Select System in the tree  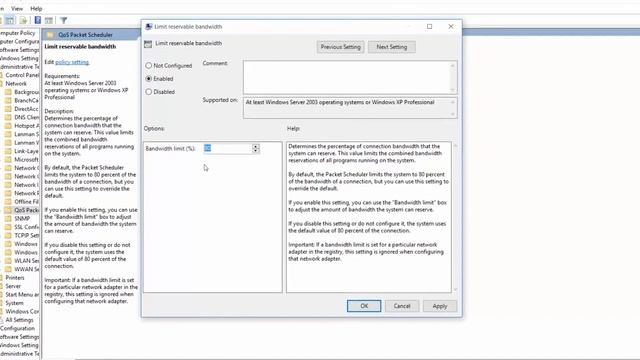tap(14, 303)
